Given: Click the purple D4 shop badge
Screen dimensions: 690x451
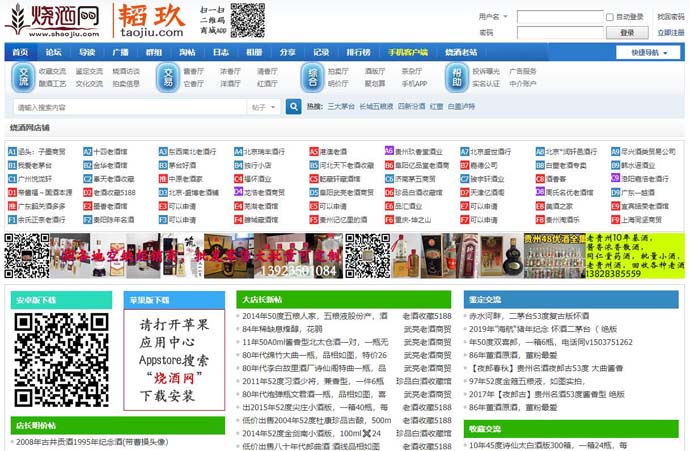Looking at the screenshot, I should [238, 191].
